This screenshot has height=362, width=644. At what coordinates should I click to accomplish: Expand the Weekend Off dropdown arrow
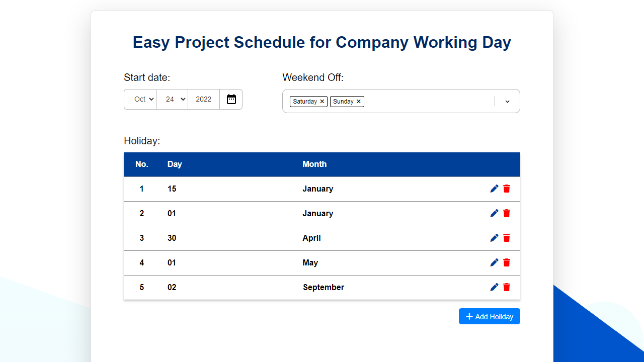click(507, 102)
